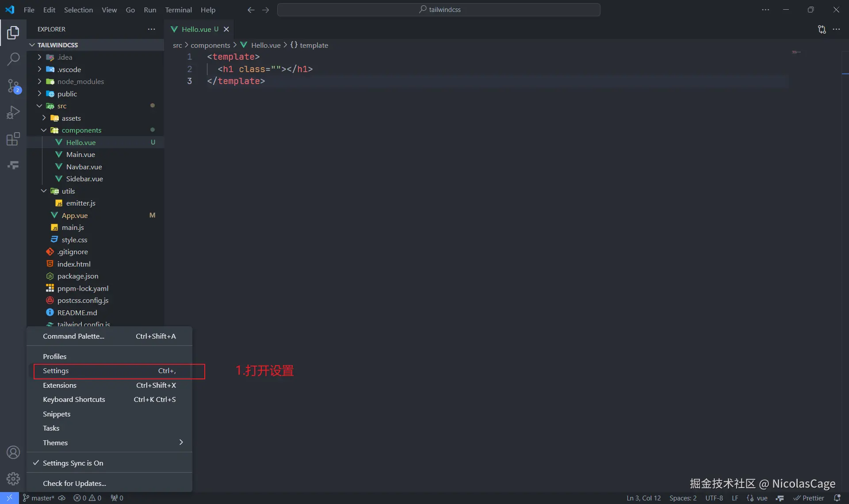Image resolution: width=849 pixels, height=504 pixels.
Task: Click the Accounts icon in activity bar
Action: pyautogui.click(x=13, y=452)
